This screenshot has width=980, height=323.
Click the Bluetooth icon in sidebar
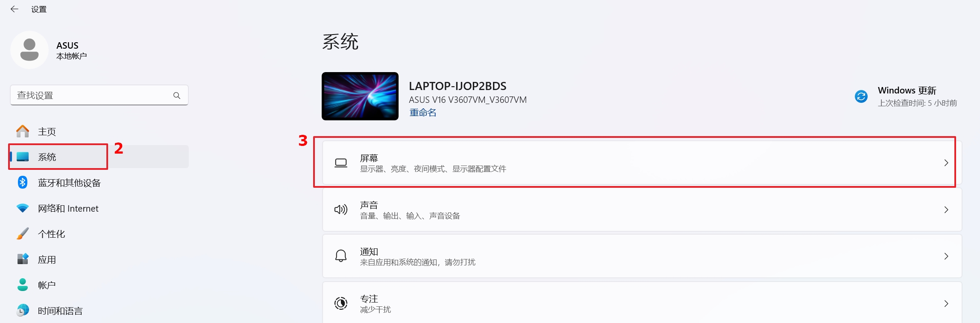[x=23, y=183]
